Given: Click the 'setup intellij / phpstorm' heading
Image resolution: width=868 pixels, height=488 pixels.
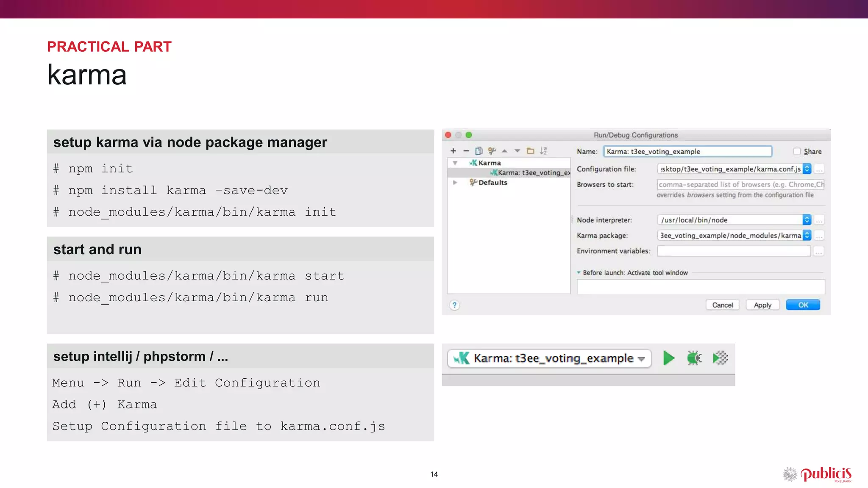Looking at the screenshot, I should click(141, 357).
